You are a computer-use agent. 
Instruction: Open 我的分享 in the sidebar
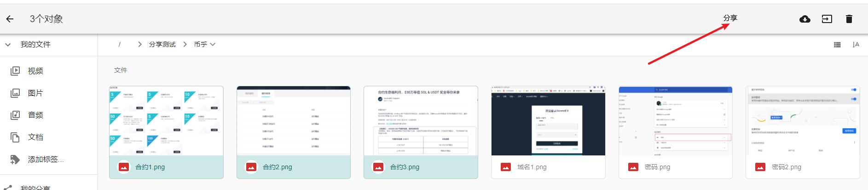pyautogui.click(x=35, y=187)
